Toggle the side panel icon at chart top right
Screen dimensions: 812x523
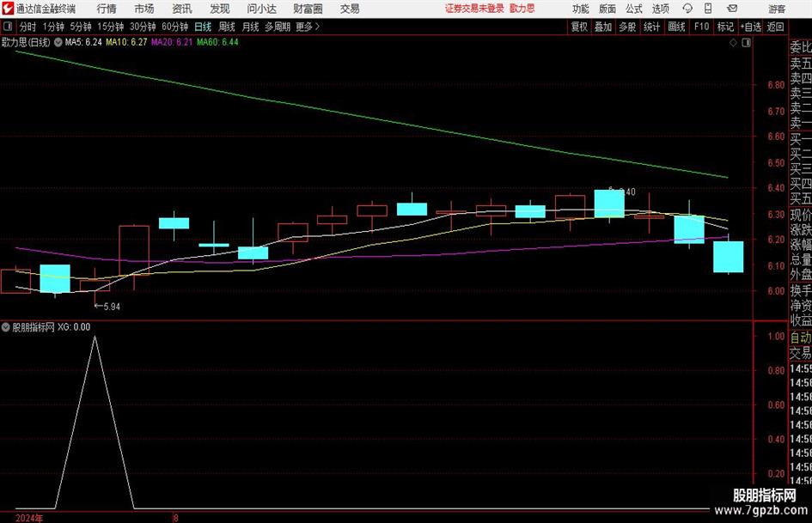(x=746, y=43)
